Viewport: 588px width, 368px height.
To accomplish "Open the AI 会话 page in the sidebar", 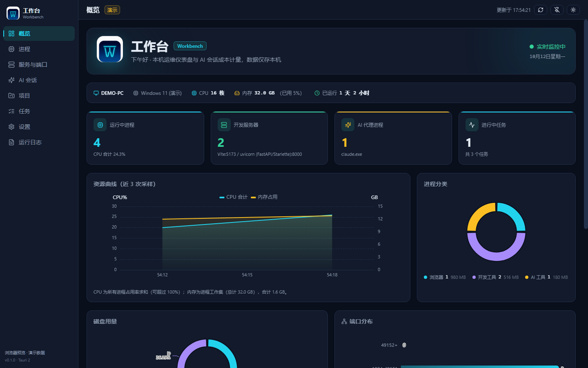I will [x=39, y=80].
